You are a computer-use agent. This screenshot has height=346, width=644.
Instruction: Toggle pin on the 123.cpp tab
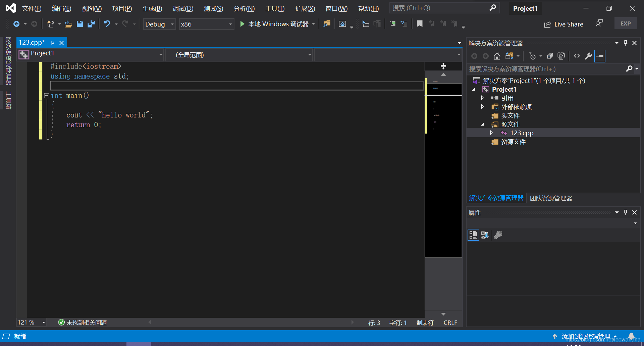coord(52,43)
